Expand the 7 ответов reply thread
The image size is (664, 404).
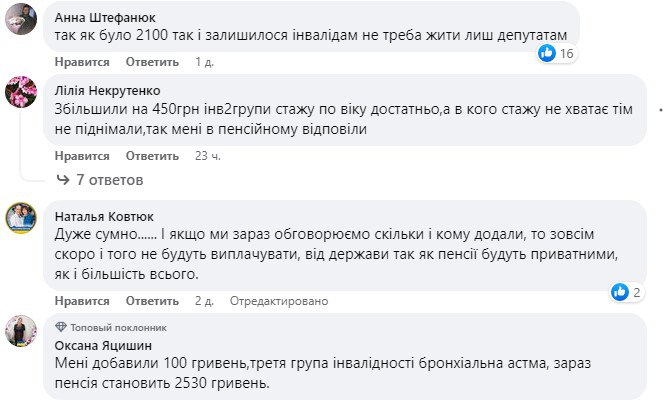109,180
